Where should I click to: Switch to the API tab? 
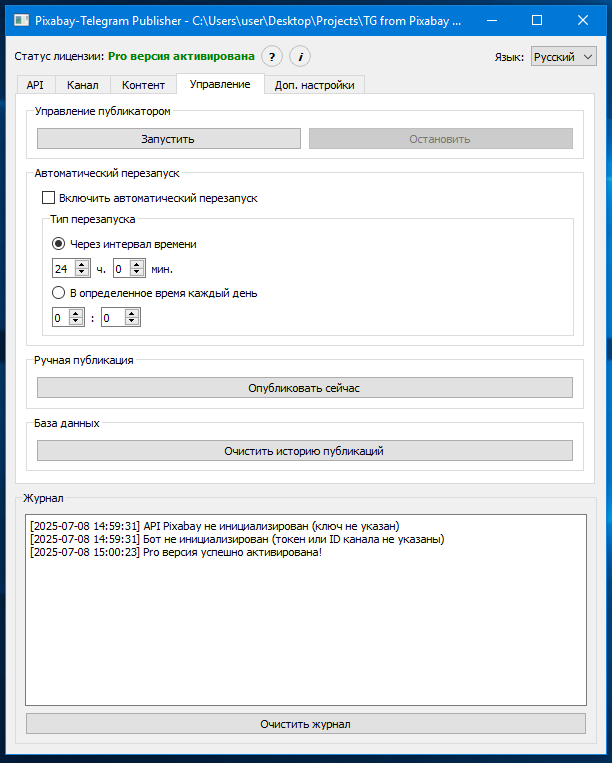tap(35, 85)
